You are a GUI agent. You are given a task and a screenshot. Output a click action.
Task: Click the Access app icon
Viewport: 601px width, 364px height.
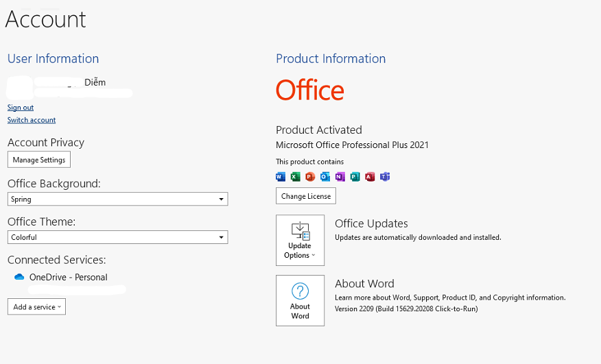tap(370, 177)
